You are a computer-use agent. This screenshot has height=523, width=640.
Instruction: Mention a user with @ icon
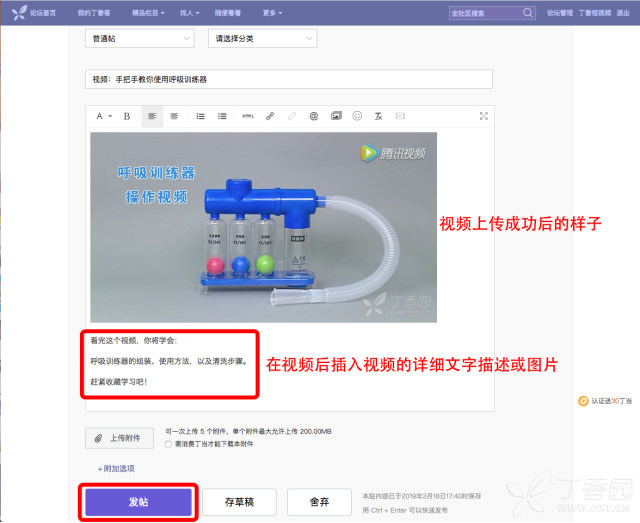313,116
